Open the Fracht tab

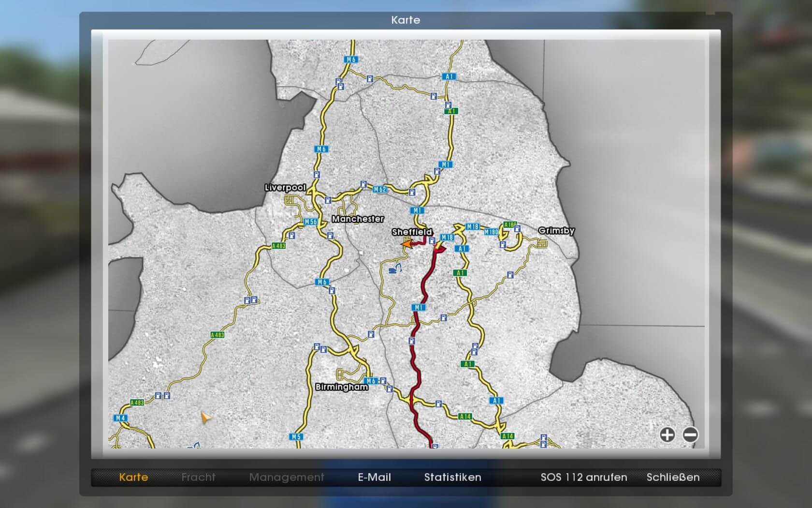(199, 477)
